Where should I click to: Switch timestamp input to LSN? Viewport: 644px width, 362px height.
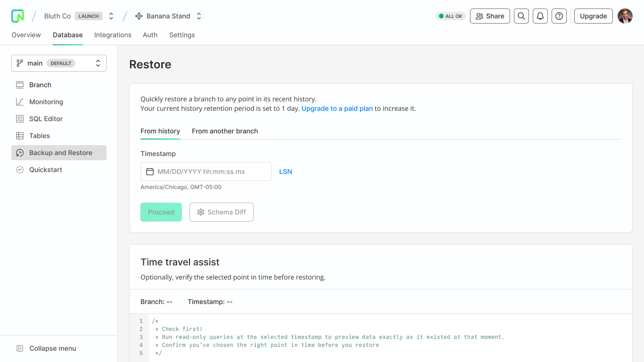(285, 172)
